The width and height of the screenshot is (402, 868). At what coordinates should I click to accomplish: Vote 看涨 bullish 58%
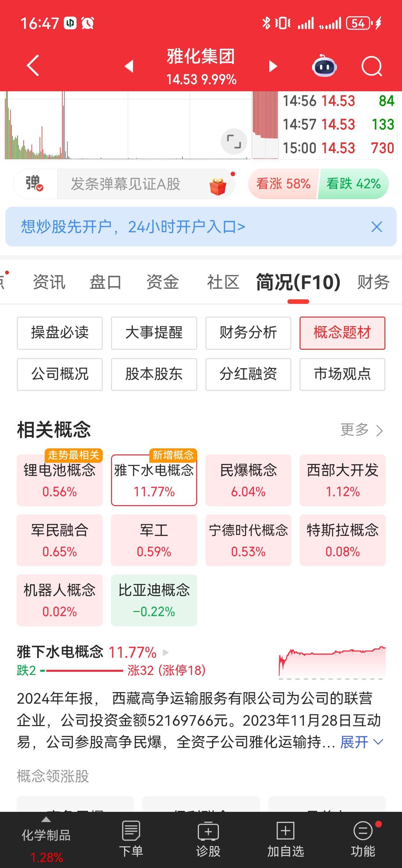(x=283, y=184)
